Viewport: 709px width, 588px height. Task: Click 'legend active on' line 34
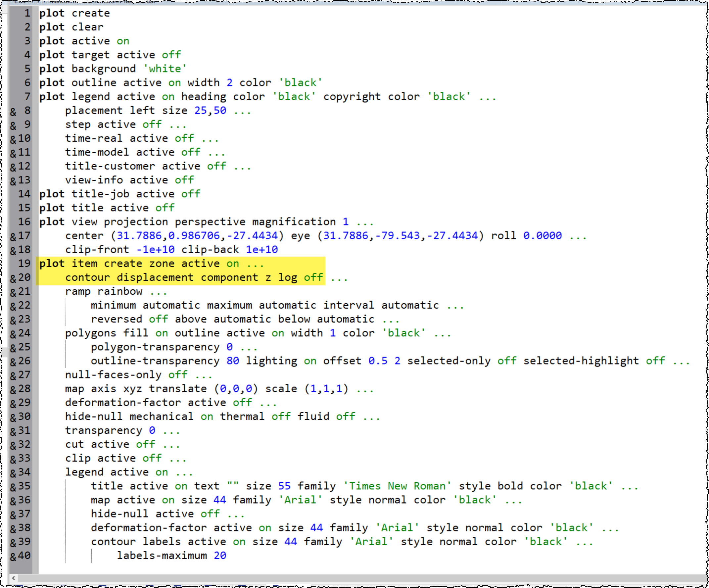click(x=129, y=472)
